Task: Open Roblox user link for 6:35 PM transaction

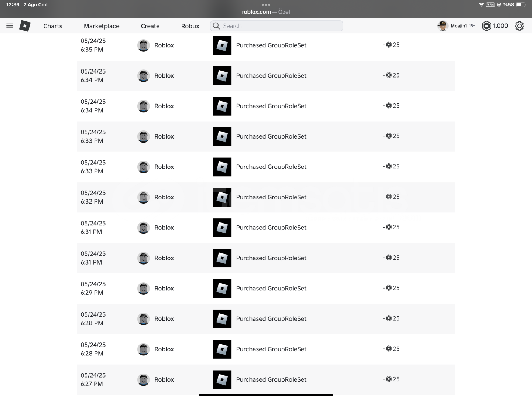Action: 164,45
